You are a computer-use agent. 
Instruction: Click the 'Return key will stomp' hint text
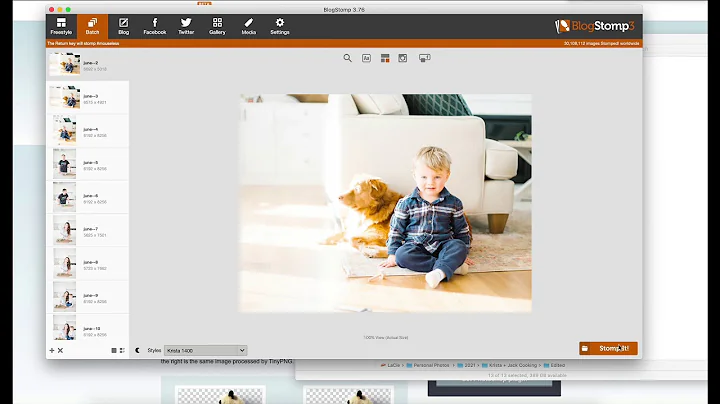point(83,44)
